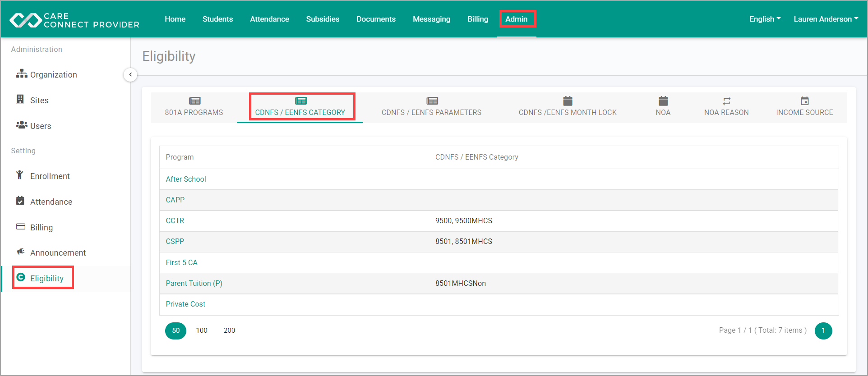Switch to the INCOME SOURCE tab label
868x376 pixels.
point(804,112)
